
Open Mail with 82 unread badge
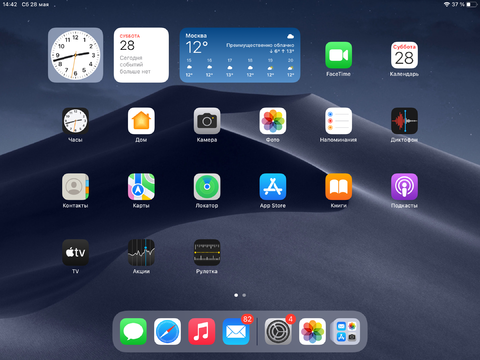point(236,332)
